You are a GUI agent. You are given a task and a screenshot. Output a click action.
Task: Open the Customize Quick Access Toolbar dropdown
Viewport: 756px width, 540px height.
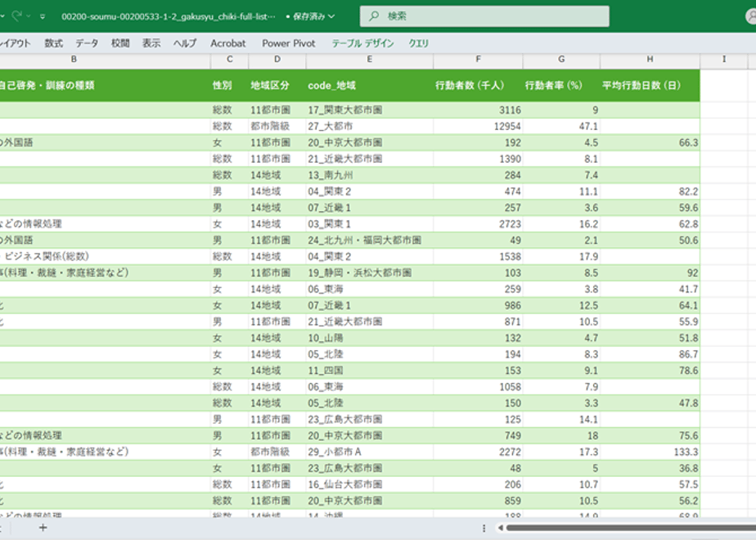coord(43,16)
